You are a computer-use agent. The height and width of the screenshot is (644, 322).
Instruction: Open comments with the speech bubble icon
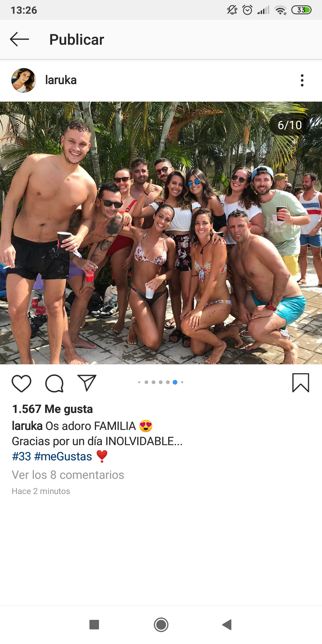pos(54,383)
